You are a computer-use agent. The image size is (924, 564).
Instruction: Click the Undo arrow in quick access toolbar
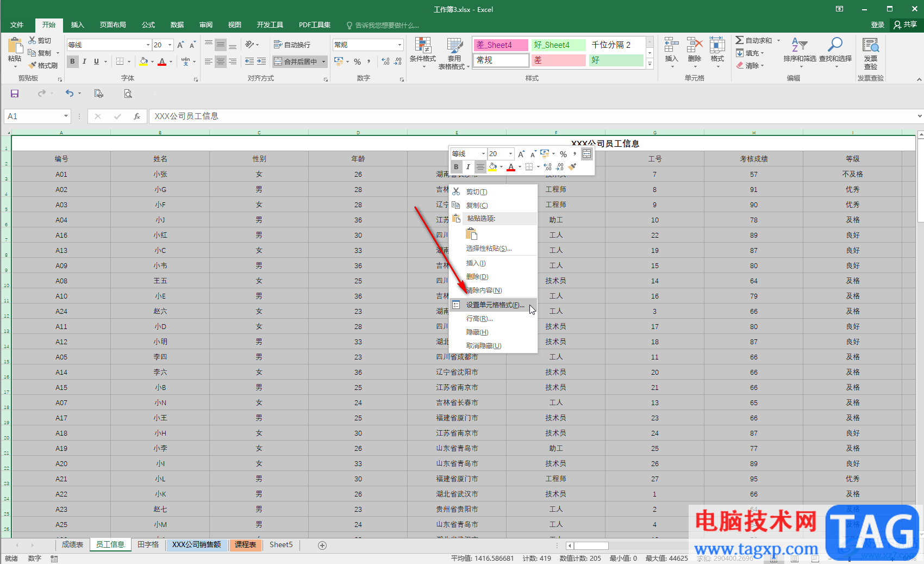tap(70, 94)
